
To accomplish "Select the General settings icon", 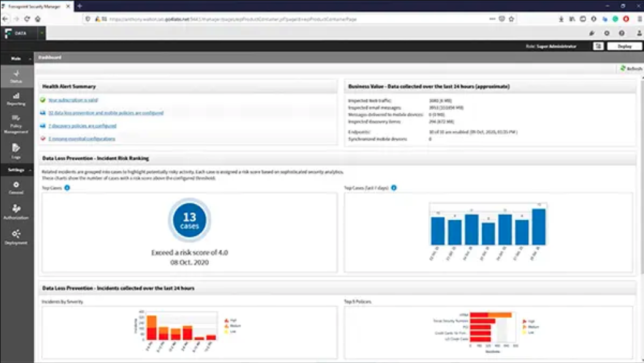I will [17, 187].
